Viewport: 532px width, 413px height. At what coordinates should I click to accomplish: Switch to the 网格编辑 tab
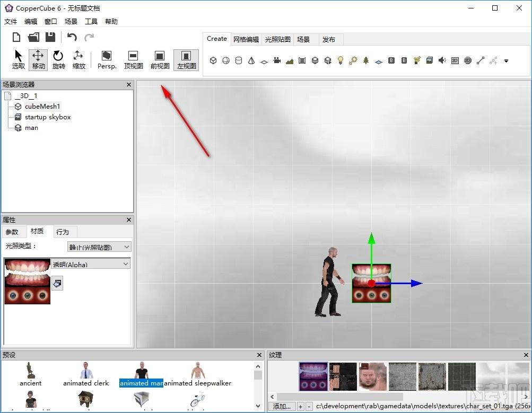coord(246,39)
